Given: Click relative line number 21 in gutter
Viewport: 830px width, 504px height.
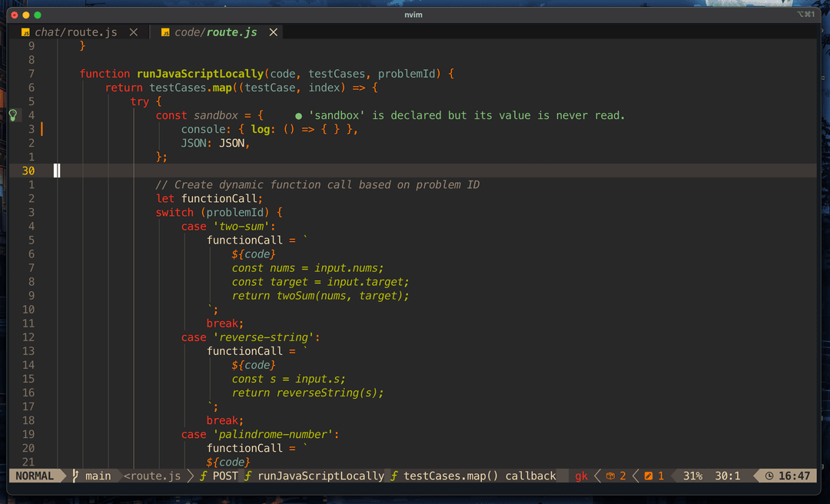Looking at the screenshot, I should click(28, 463).
